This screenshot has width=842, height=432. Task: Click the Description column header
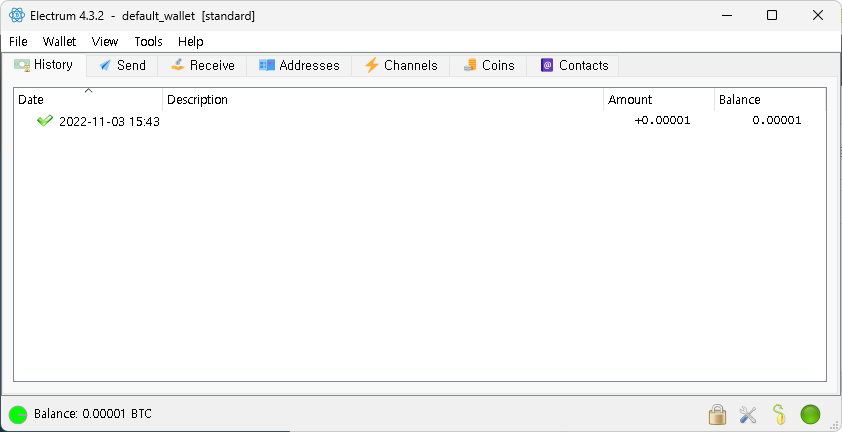tap(383, 99)
